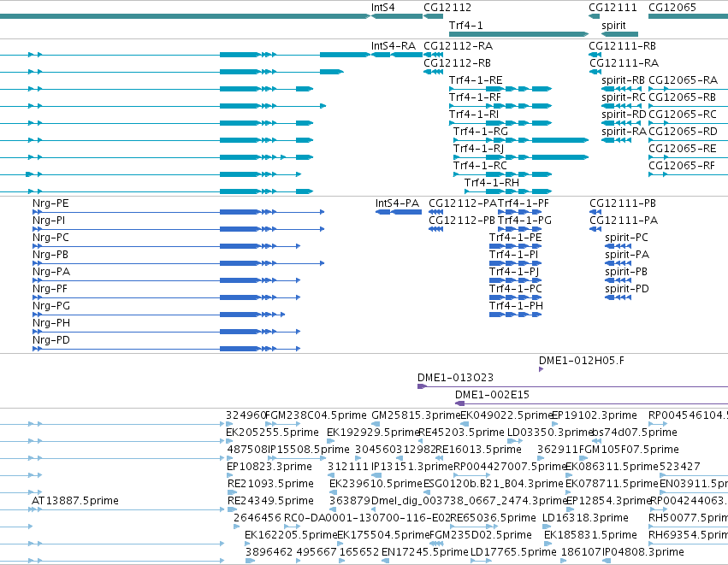
Task: Click protein Nrg-PC
Action: pyautogui.click(x=50, y=238)
